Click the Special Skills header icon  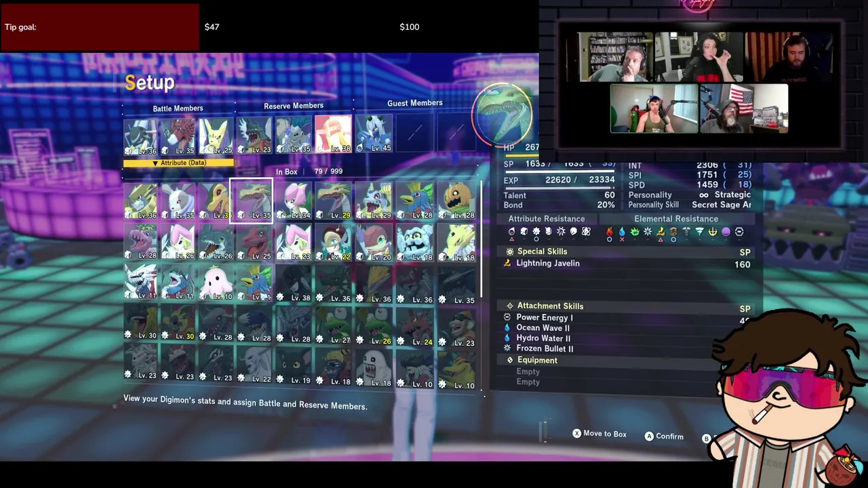[510, 251]
